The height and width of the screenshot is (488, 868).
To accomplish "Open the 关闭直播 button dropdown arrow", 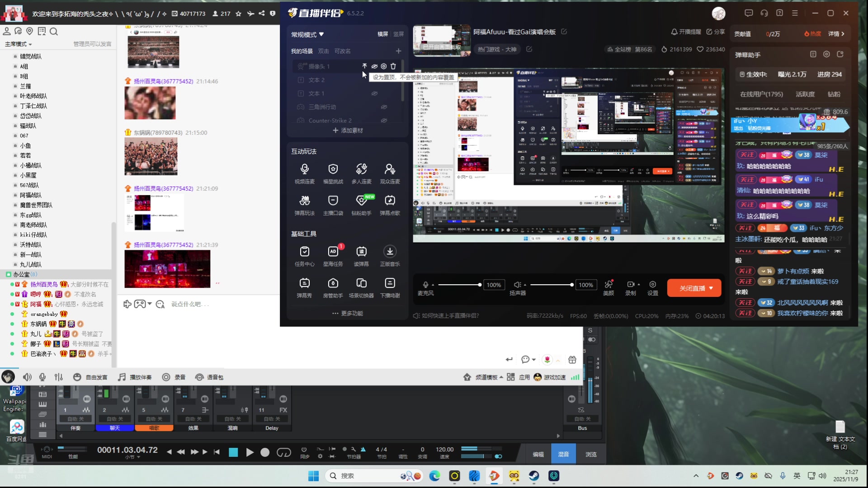I will click(x=711, y=288).
